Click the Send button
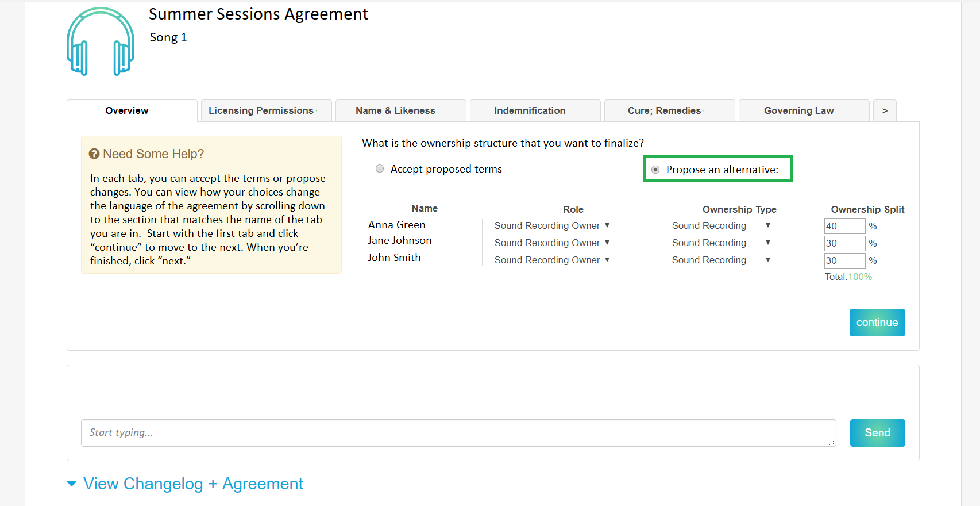980x506 pixels. click(x=877, y=433)
